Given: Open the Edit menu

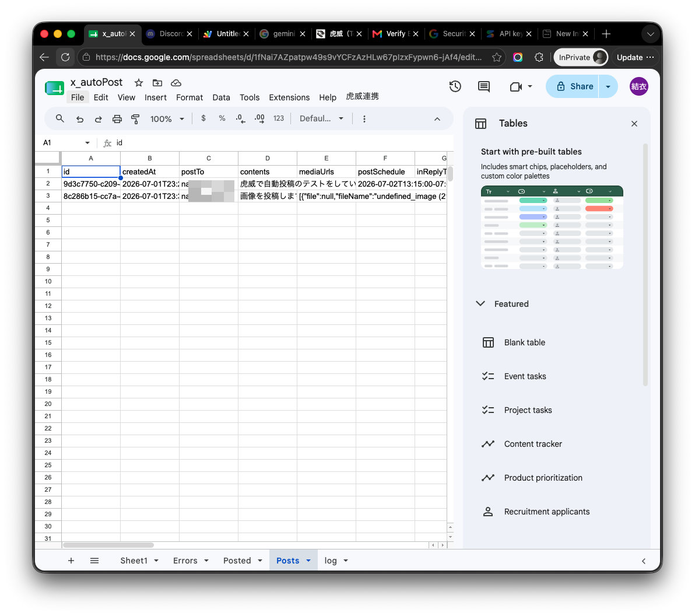Looking at the screenshot, I should coord(101,97).
